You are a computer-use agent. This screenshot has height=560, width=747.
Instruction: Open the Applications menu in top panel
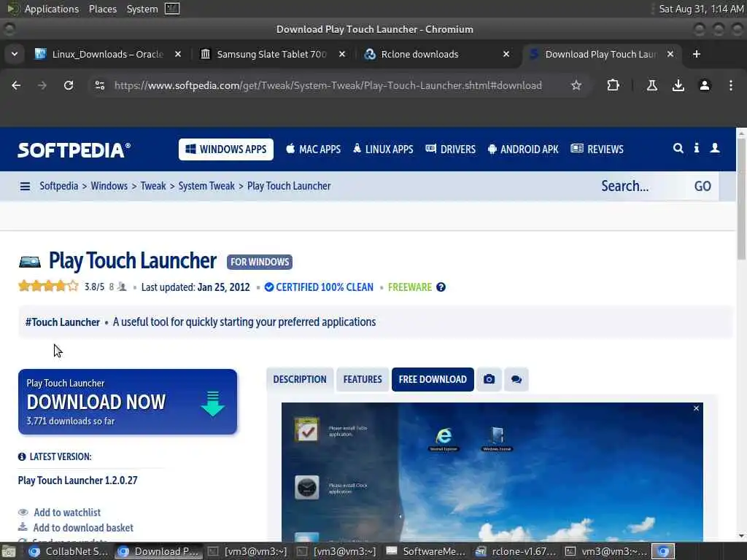pos(52,9)
